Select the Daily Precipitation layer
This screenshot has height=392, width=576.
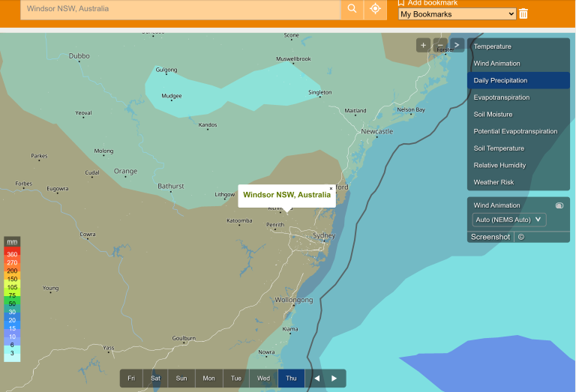pos(518,80)
